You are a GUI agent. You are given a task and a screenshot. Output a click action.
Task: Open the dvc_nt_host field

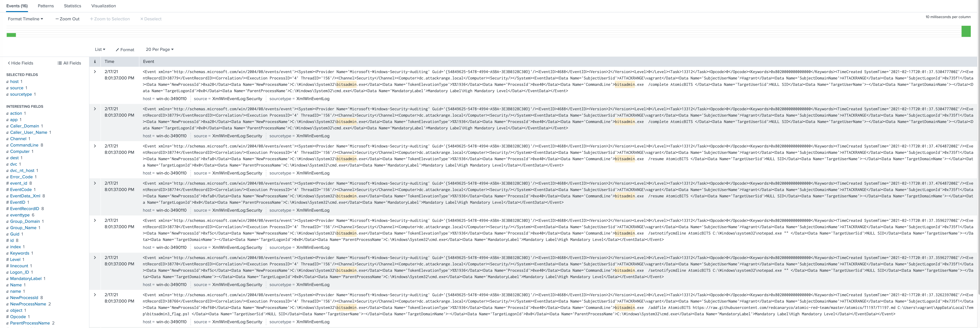[x=22, y=171]
